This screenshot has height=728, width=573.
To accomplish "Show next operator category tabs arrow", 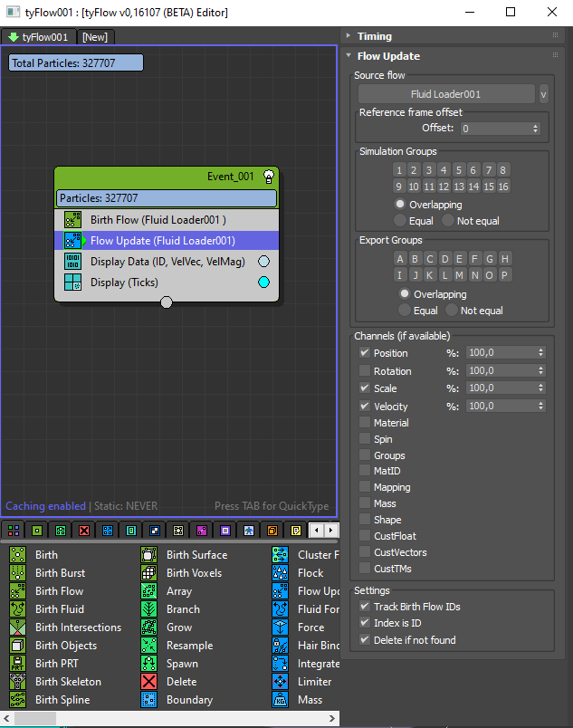I will pos(330,531).
